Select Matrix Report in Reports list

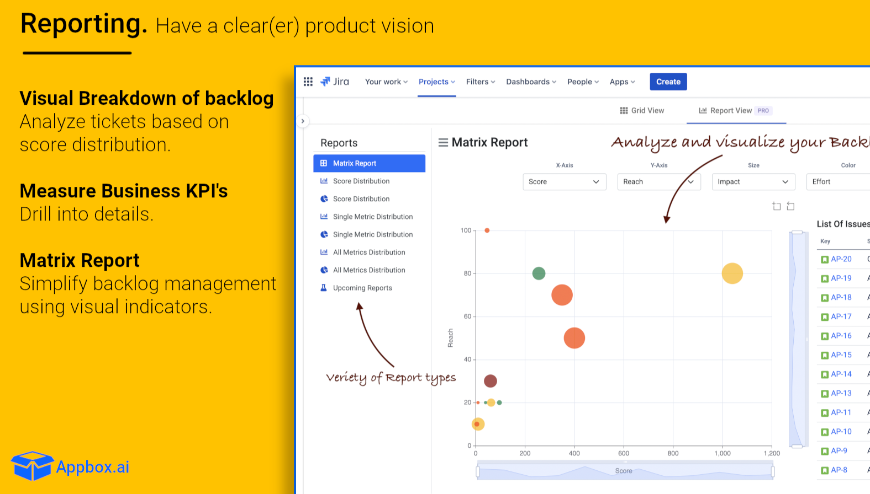[x=369, y=163]
